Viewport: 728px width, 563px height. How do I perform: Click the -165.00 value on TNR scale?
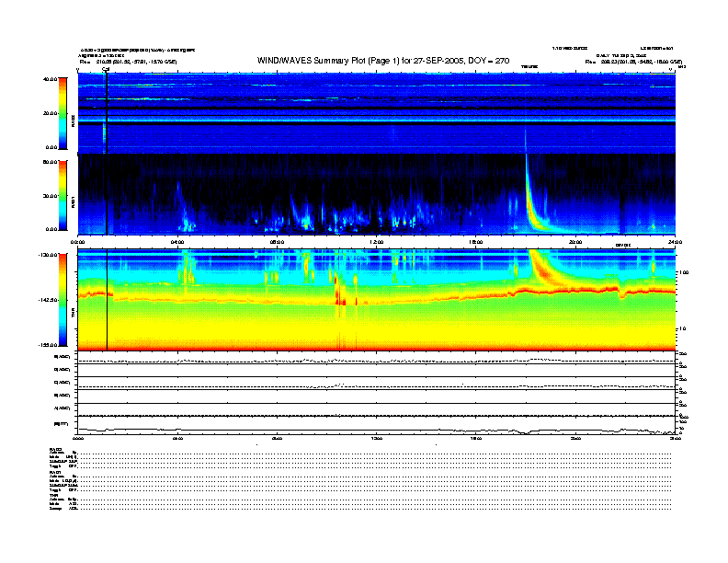coord(48,345)
